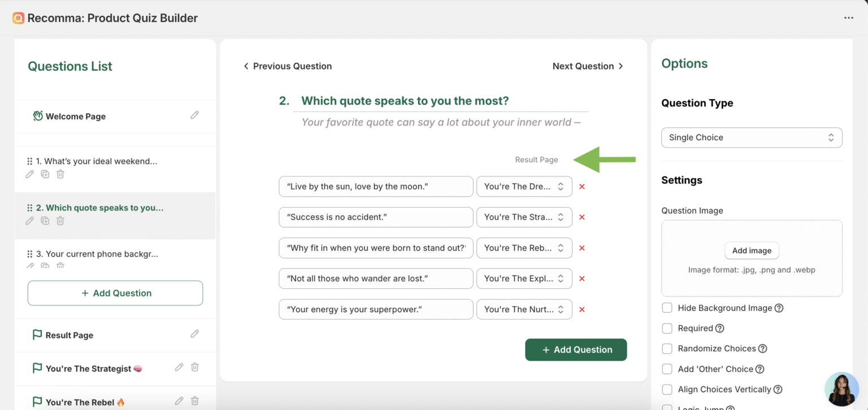
Task: Open the Question Type dropdown
Action: pyautogui.click(x=752, y=137)
